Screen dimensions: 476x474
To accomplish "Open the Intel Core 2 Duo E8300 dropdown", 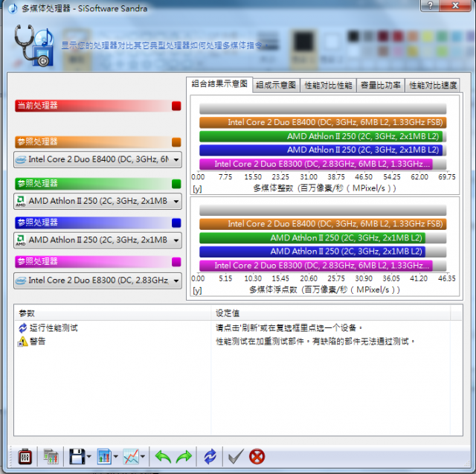I will pyautogui.click(x=97, y=281).
